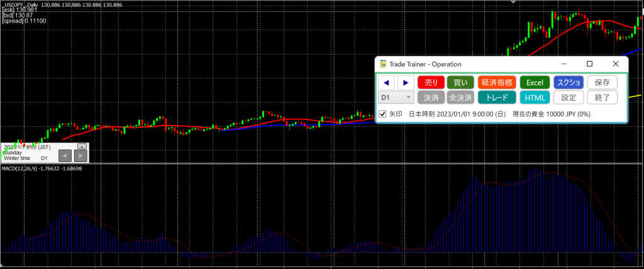Viewport: 644px width, 269px height.
Task: Click the gray > button on date panel
Action: 80,155
